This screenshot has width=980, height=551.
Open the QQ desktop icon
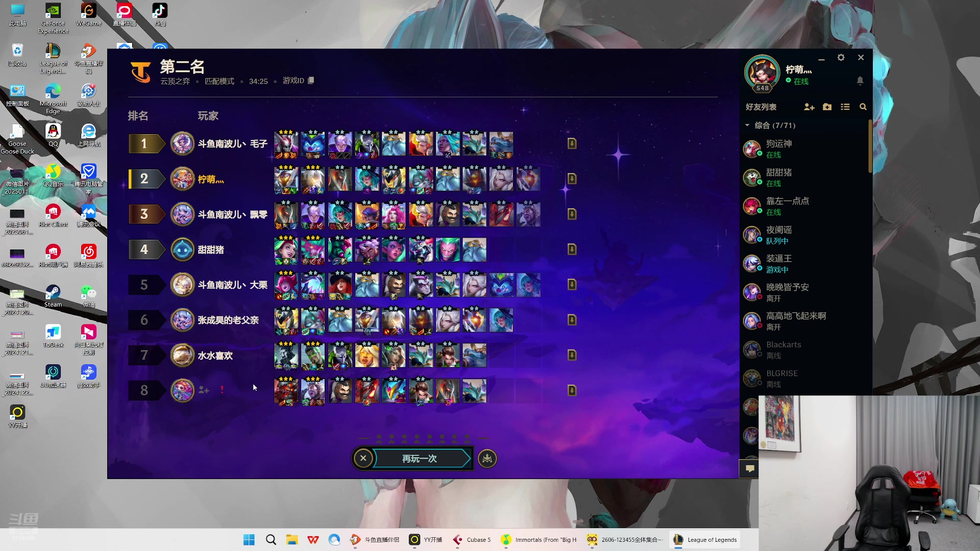[53, 135]
